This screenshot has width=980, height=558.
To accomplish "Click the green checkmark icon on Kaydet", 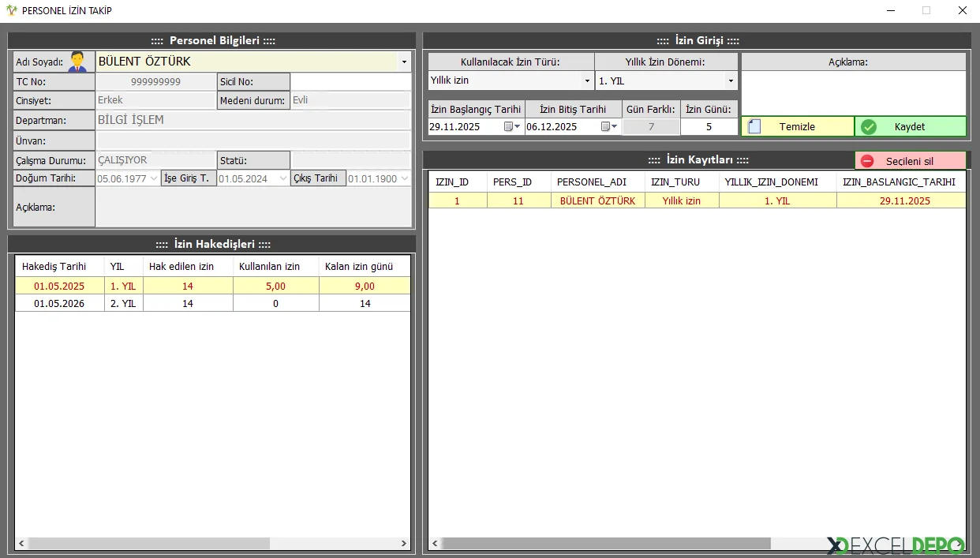I will [869, 126].
